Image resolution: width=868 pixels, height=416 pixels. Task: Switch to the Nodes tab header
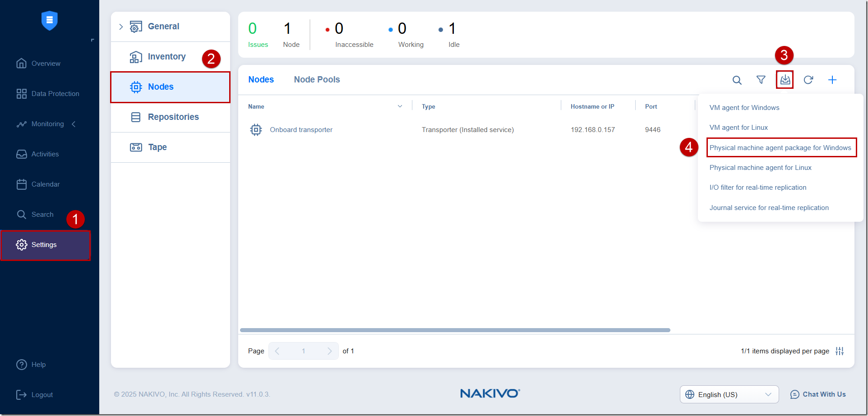click(261, 80)
